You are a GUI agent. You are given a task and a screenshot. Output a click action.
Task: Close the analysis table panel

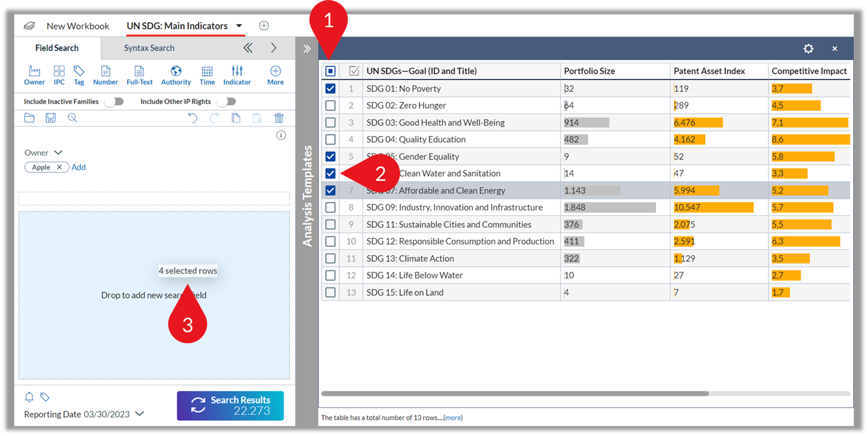pos(835,49)
